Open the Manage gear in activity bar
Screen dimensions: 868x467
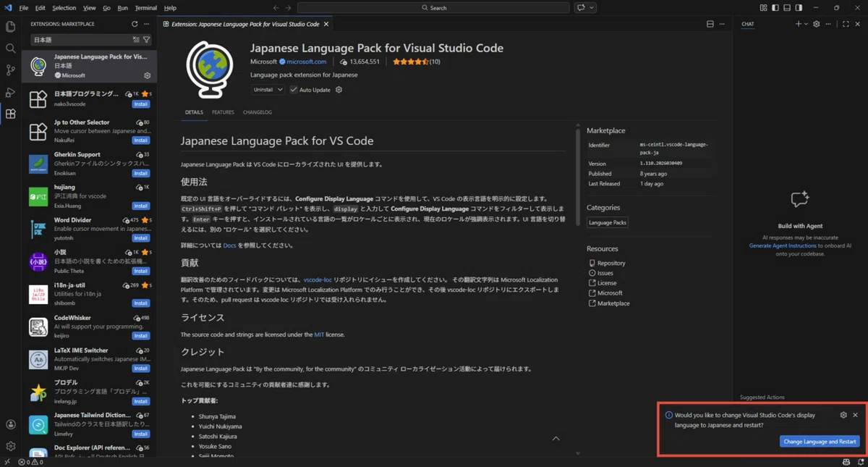point(10,447)
